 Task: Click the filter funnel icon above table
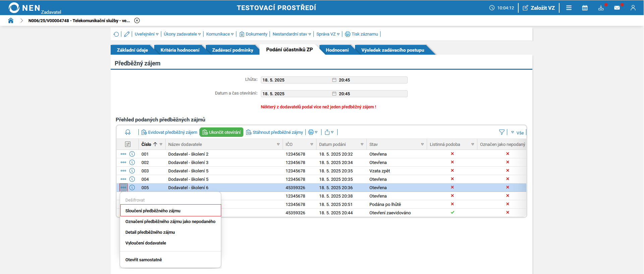[502, 132]
